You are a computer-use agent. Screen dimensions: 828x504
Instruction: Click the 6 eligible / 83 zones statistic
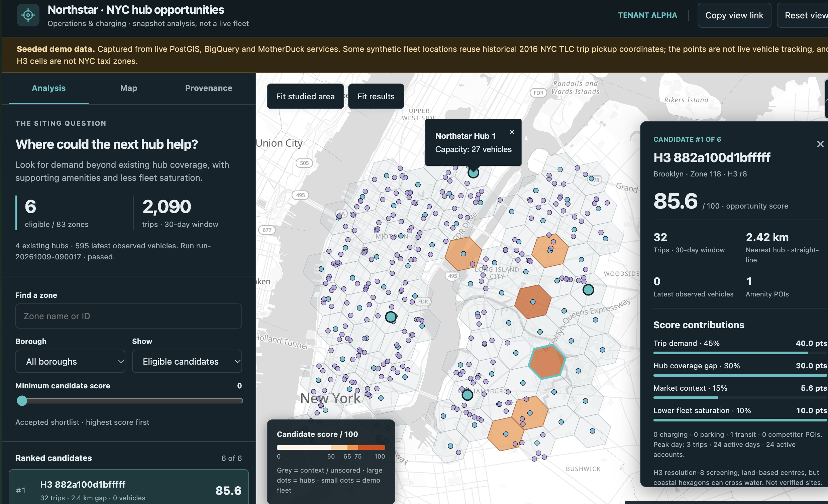coord(57,213)
